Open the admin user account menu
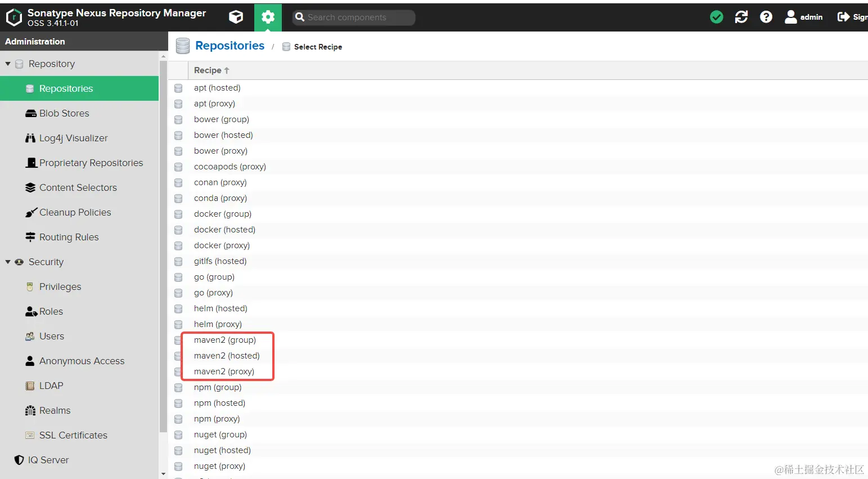Screen dimensions: 868x479 [804, 17]
